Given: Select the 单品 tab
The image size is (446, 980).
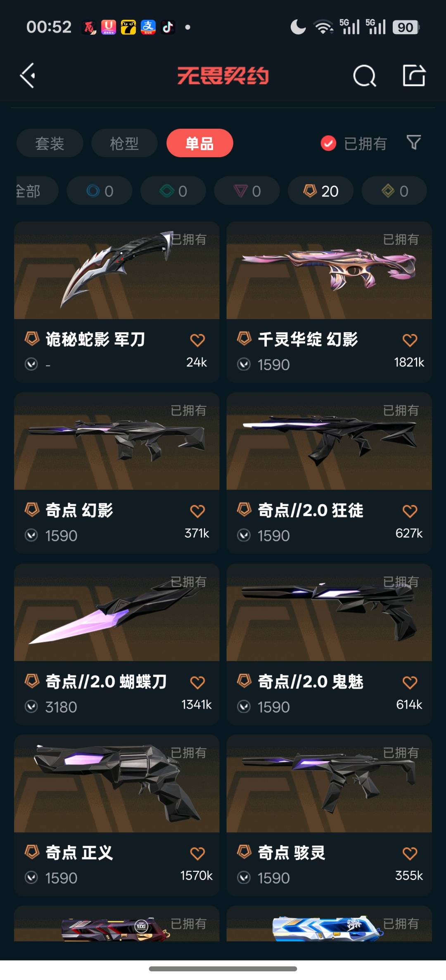Looking at the screenshot, I should coord(200,143).
